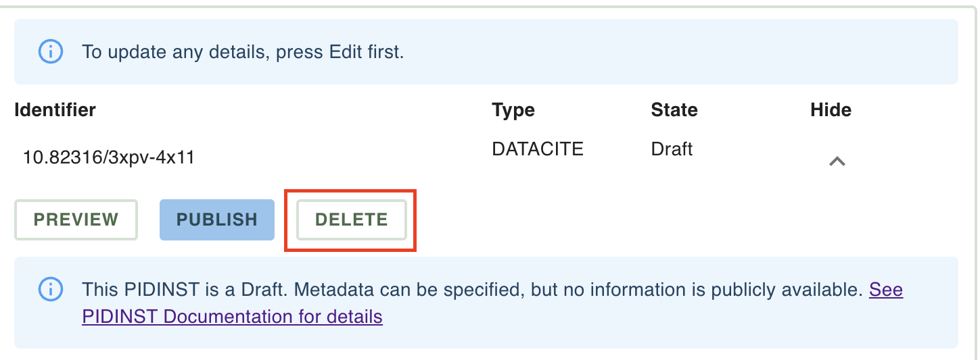Image resolution: width=980 pixels, height=360 pixels.
Task: Click the Type column header
Action: click(x=513, y=109)
